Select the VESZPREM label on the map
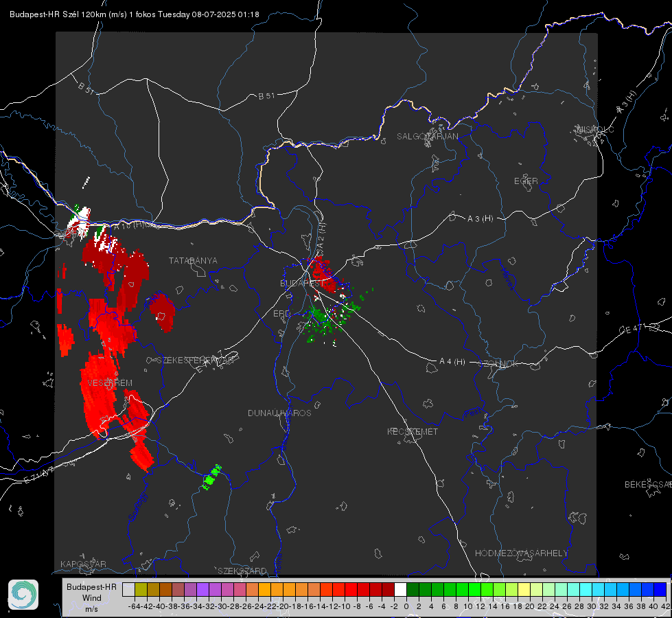The width and height of the screenshot is (672, 618). click(x=110, y=383)
